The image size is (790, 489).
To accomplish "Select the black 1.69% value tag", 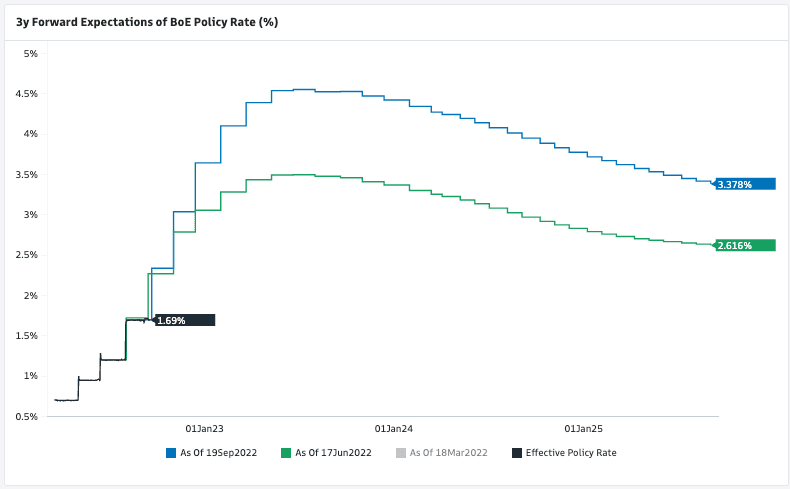I will (x=184, y=320).
